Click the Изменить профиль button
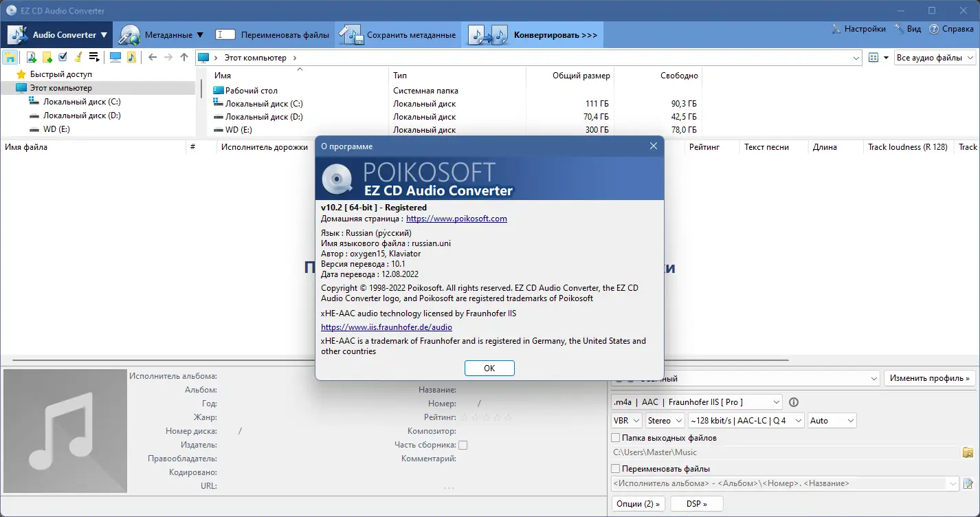 [930, 378]
